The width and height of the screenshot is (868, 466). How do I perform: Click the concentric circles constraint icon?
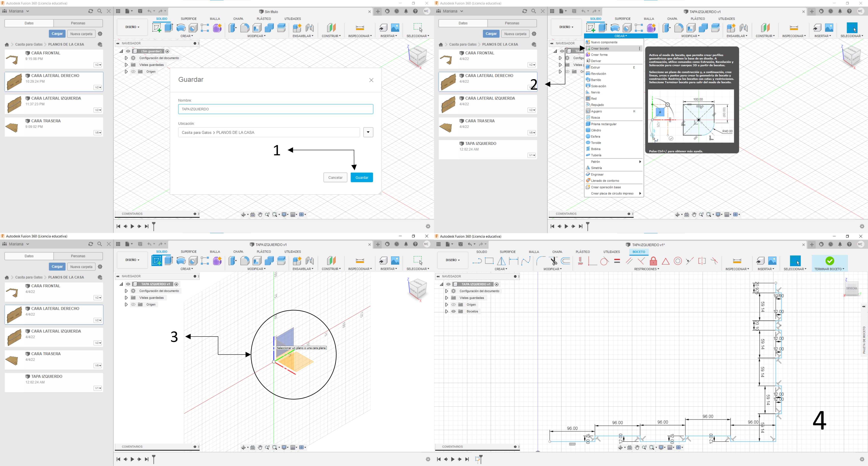pyautogui.click(x=678, y=261)
